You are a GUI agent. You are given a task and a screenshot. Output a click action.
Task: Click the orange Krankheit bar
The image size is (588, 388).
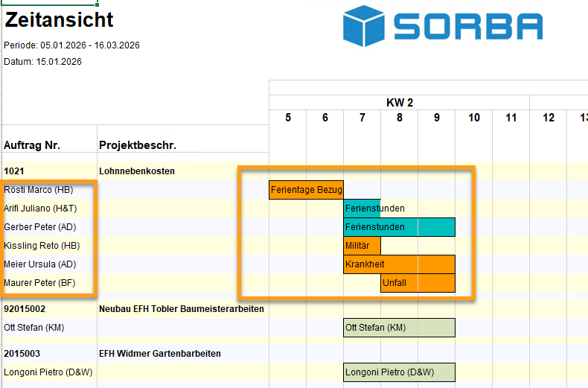click(x=399, y=264)
